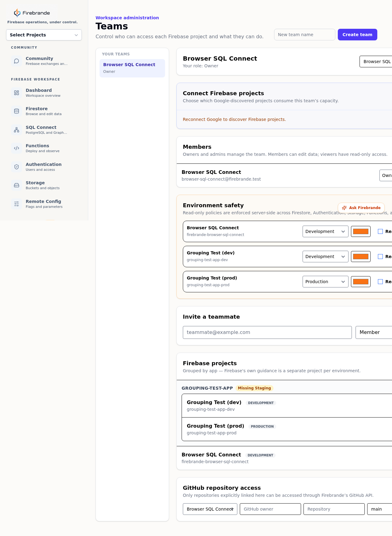Open SQL Connect from sidebar
Screen dimensions: 392x536
(44, 130)
